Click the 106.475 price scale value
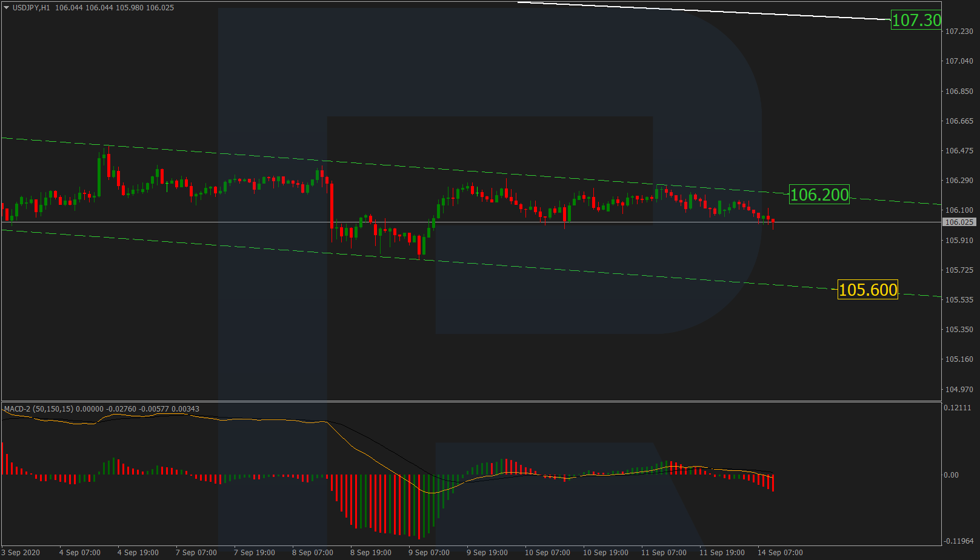The height and width of the screenshot is (560, 980). (x=959, y=151)
